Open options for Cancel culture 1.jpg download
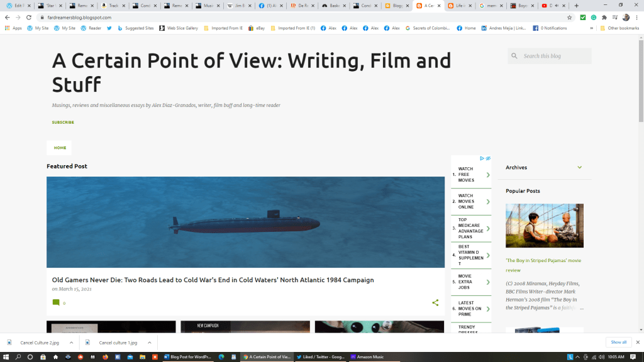The width and height of the screenshot is (644, 362). [150, 343]
